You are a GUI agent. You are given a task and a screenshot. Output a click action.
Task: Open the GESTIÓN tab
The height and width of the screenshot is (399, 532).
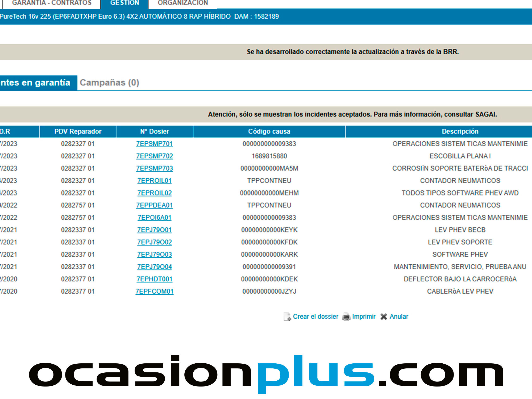(x=124, y=3)
